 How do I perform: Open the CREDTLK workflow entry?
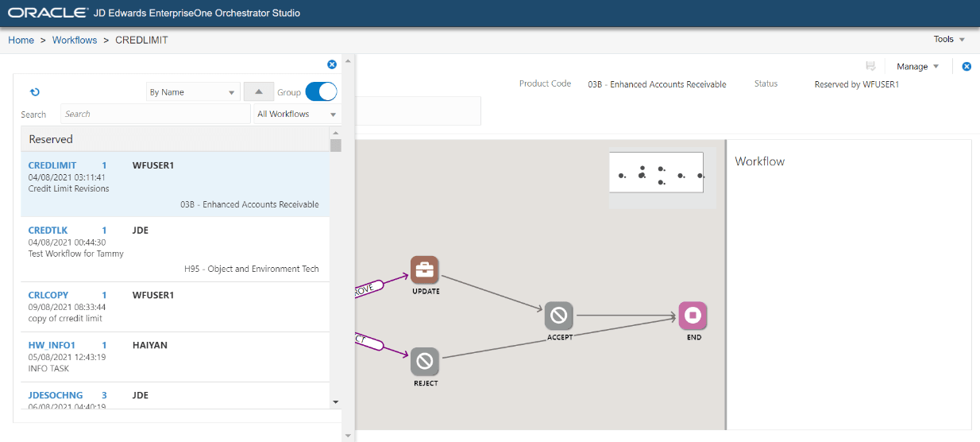tap(48, 231)
